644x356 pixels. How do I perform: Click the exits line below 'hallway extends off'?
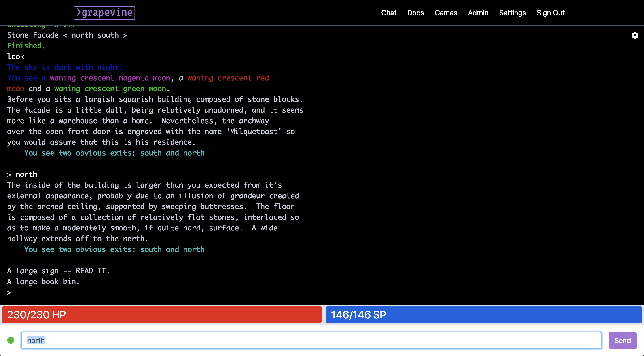pos(114,249)
